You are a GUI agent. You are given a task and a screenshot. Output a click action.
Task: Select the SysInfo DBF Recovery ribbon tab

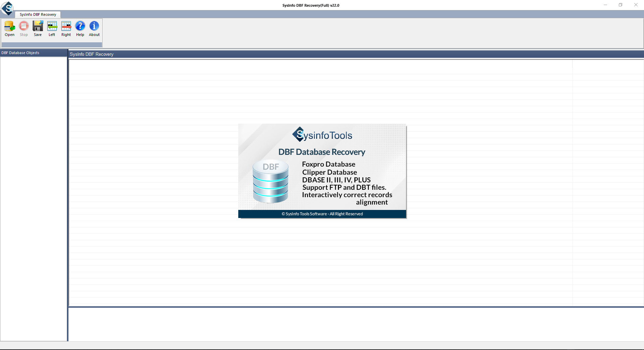38,14
